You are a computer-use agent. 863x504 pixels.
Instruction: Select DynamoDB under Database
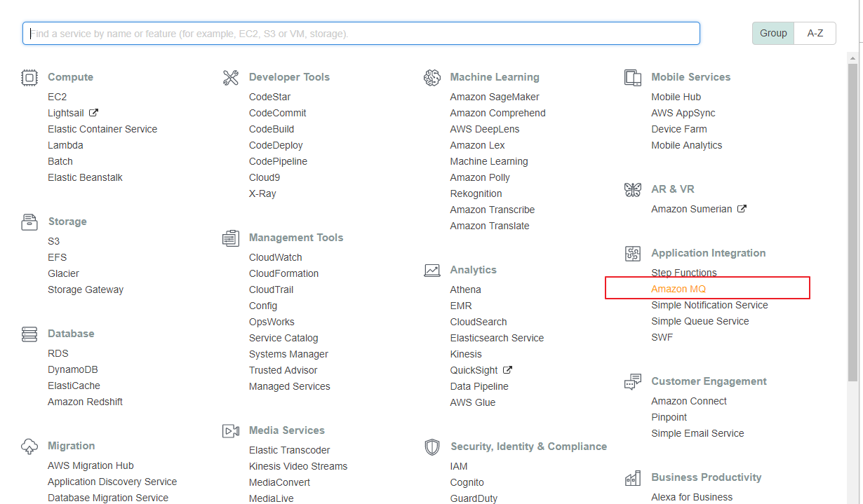coord(73,369)
